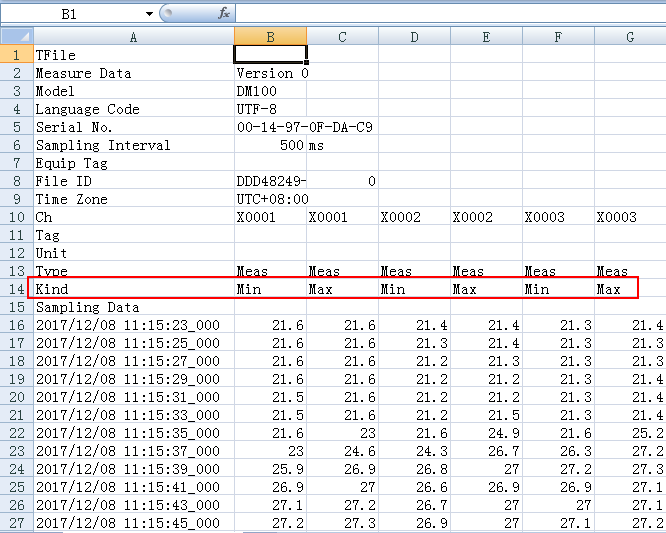Select column G header
Viewport: 666px width, 533px height.
(630, 37)
